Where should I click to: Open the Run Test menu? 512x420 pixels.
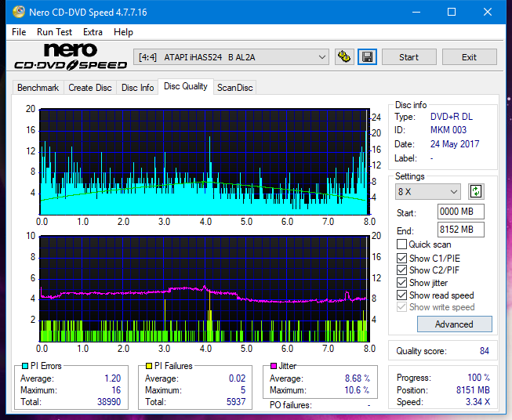54,32
